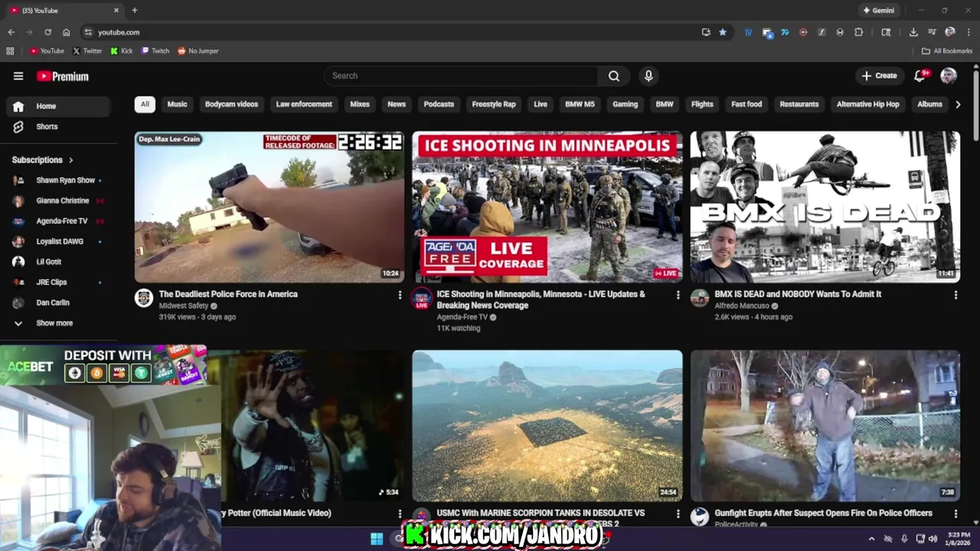The height and width of the screenshot is (551, 980).
Task: Show more filter chips with right arrow
Action: pyautogui.click(x=958, y=104)
